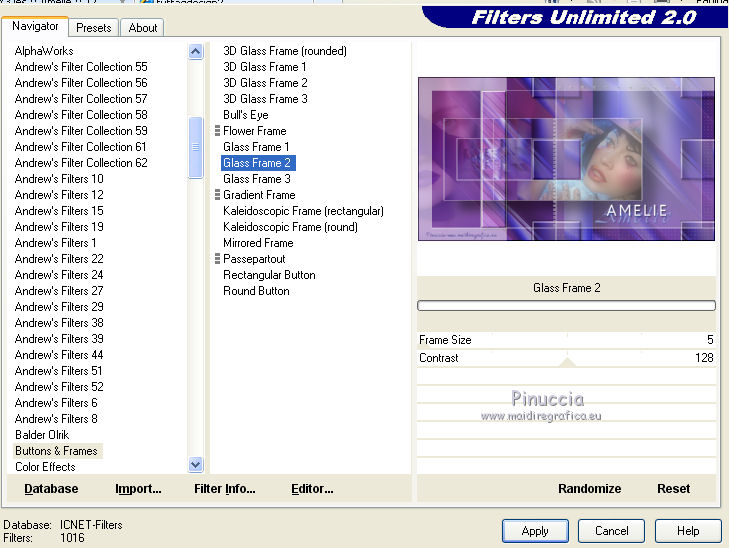Screen dimensions: 729x548
Task: Choose 3D Glass Frame (rounded) filter
Action: click(x=285, y=51)
